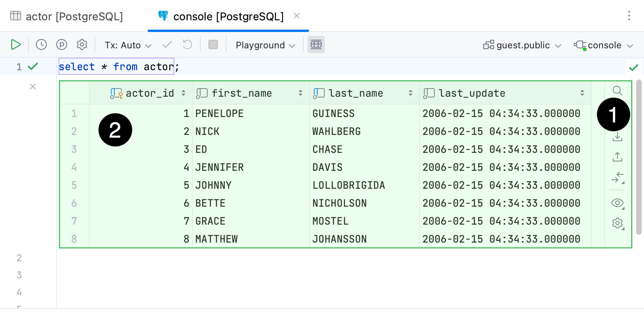Screen dimensions: 644x326
Task: Open query execution settings gear
Action: coord(82,45)
